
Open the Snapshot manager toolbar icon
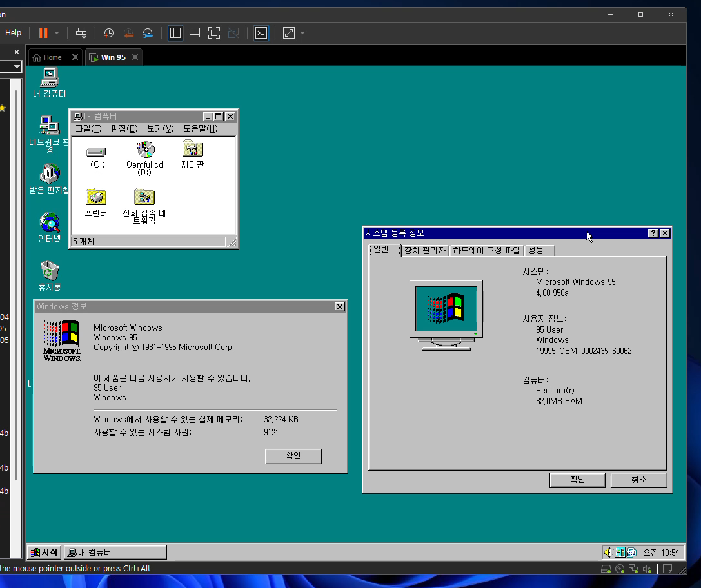(x=148, y=33)
